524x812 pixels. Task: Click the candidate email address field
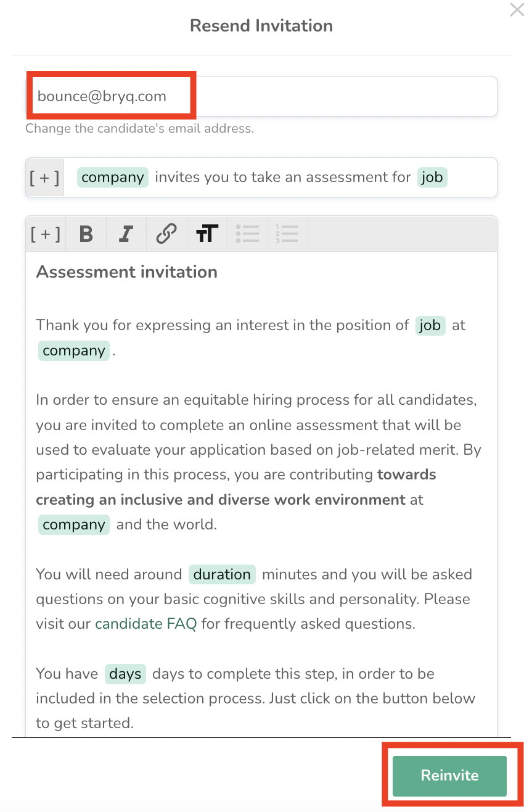261,96
